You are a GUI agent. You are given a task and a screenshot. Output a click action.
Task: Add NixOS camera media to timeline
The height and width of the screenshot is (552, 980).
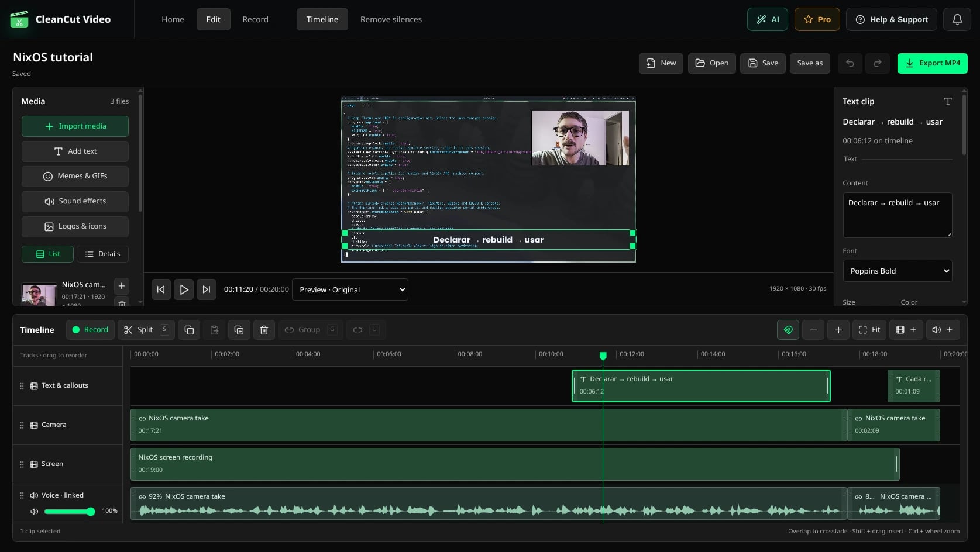tap(121, 285)
